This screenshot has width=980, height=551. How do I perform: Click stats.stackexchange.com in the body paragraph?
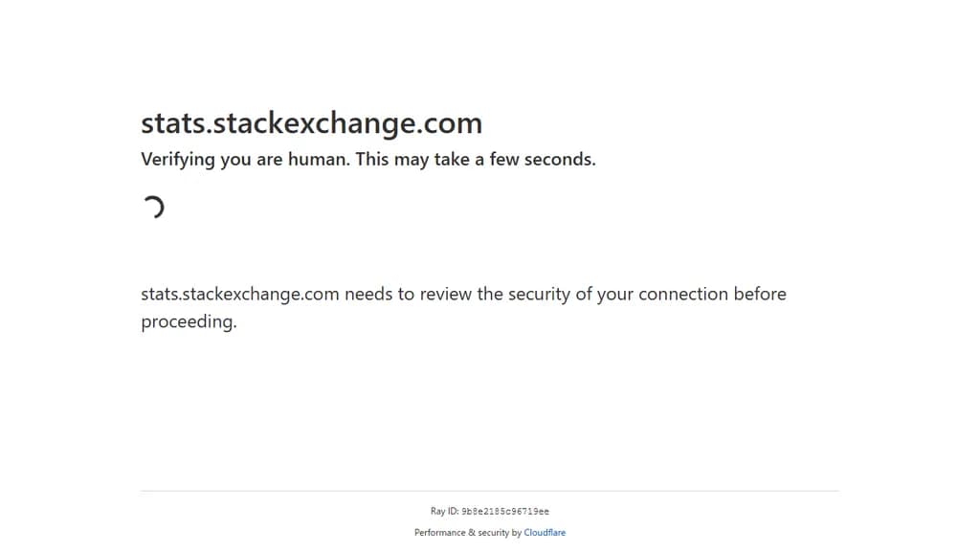coord(239,295)
